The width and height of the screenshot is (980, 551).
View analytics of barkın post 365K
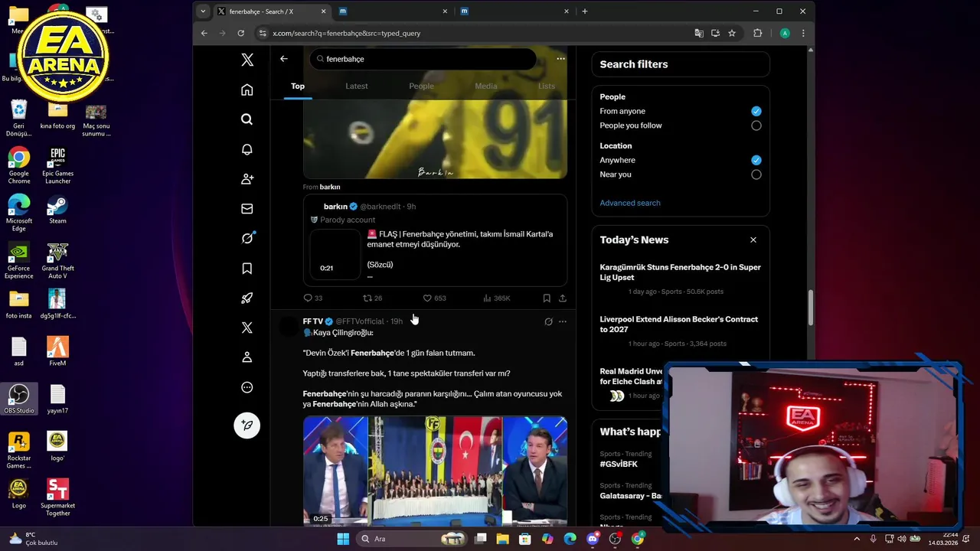pyautogui.click(x=496, y=298)
